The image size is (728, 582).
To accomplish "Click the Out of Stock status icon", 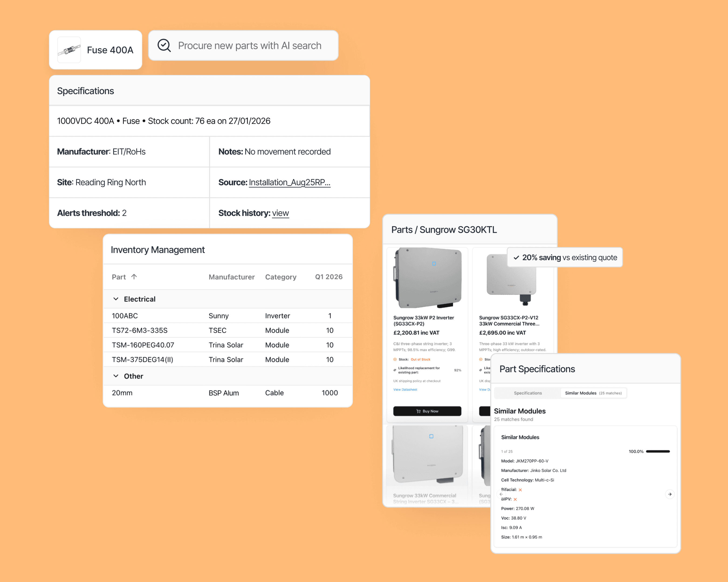I will tap(395, 359).
